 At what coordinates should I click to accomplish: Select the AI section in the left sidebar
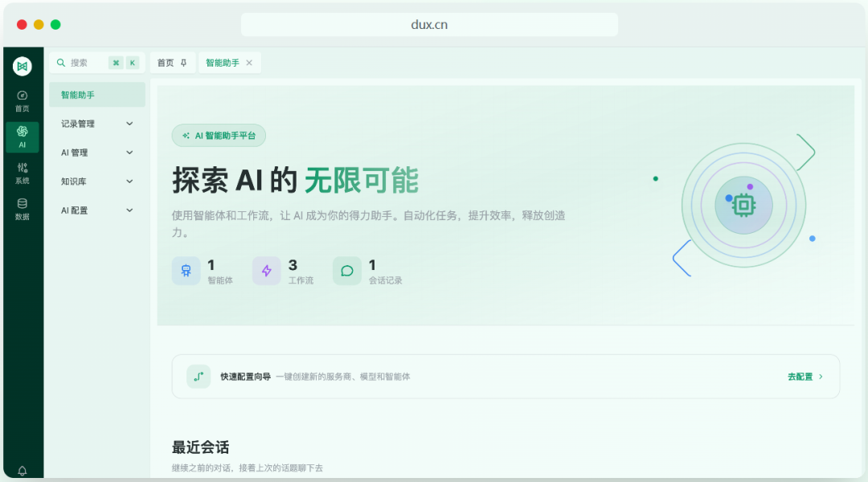[x=22, y=137]
